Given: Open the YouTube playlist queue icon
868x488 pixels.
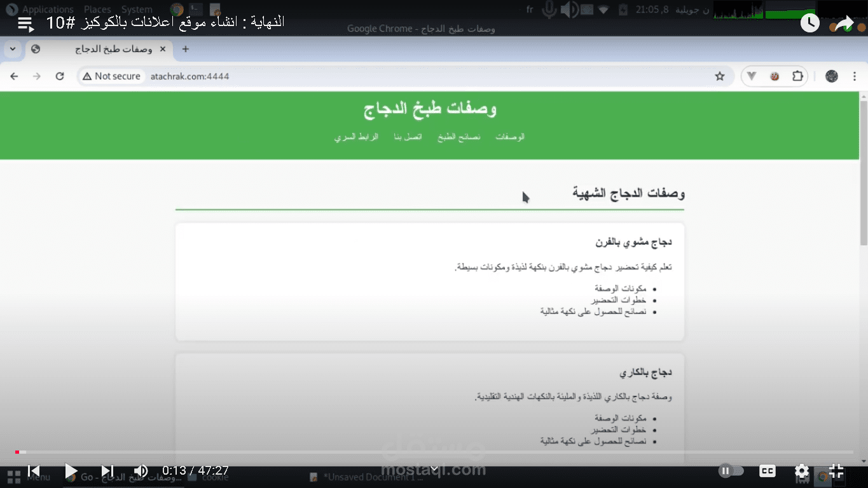Looking at the screenshot, I should (x=25, y=24).
